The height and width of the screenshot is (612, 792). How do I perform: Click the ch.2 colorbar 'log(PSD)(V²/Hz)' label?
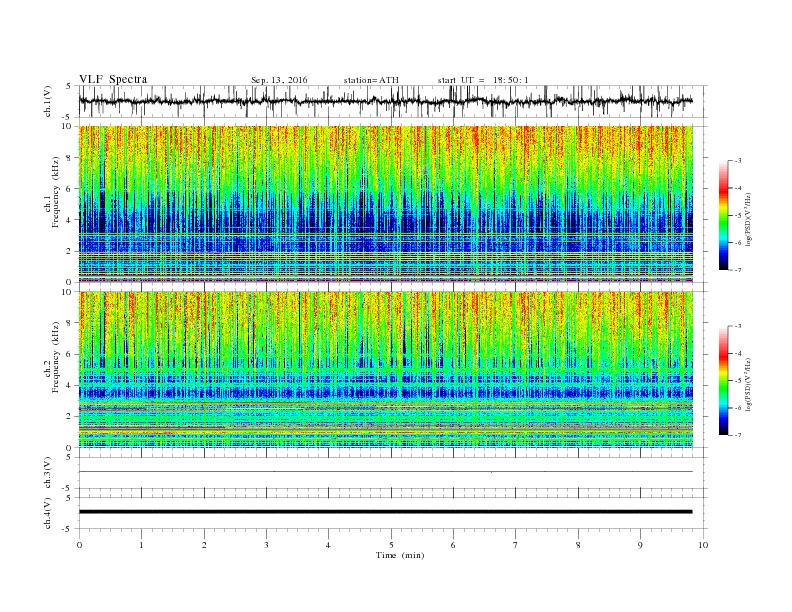(748, 385)
